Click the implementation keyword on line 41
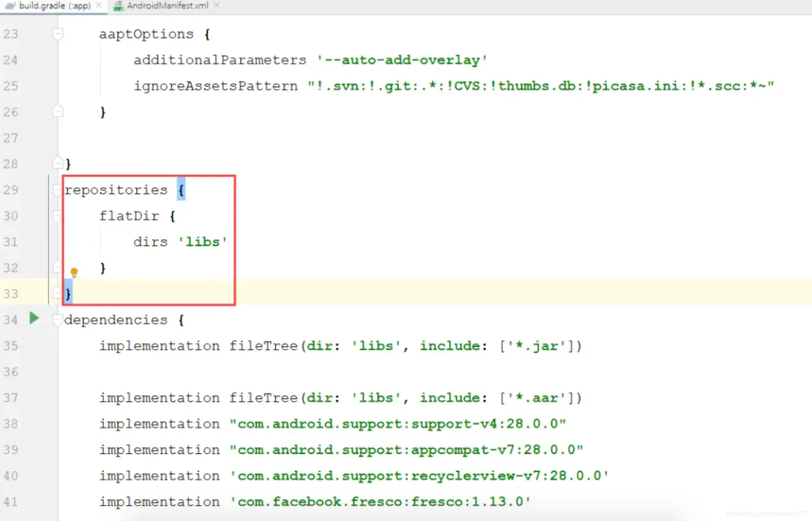812x521 pixels. tap(159, 502)
